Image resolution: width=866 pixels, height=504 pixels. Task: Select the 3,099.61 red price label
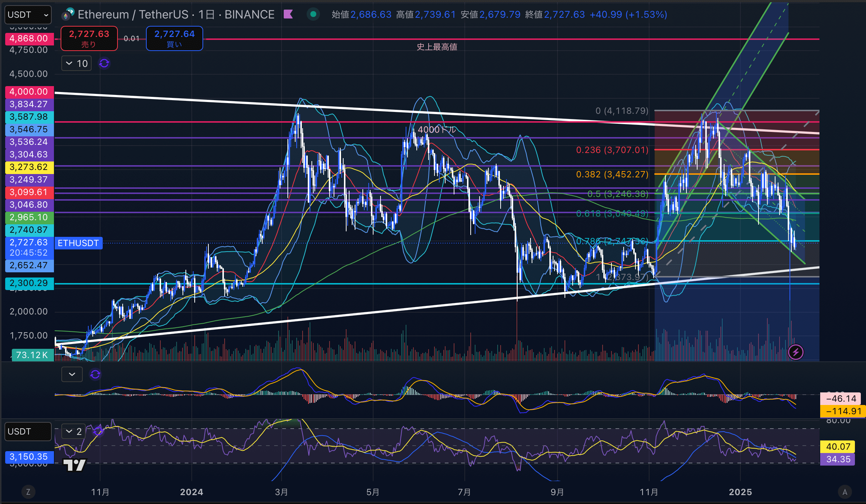tap(29, 192)
